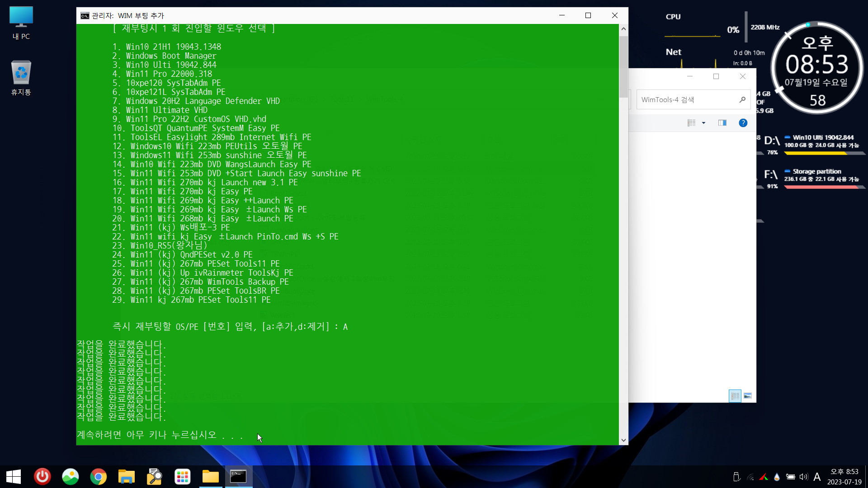Click the red and green triangle tray icon

pyautogui.click(x=764, y=477)
